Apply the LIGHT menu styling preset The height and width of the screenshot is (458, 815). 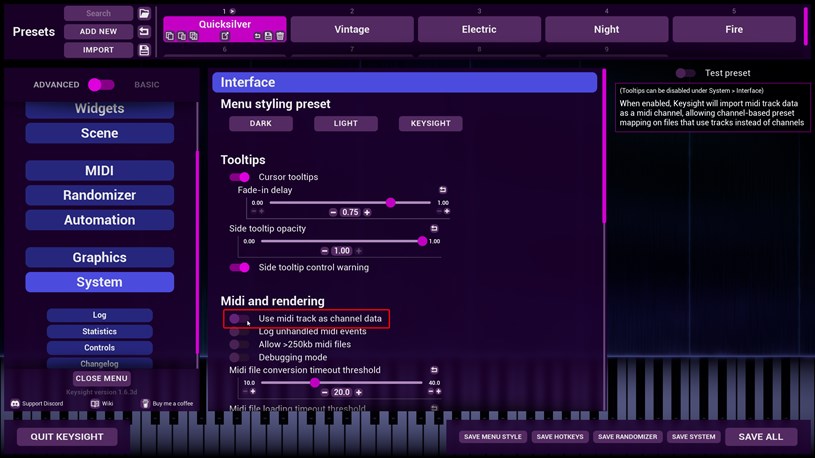pos(346,123)
